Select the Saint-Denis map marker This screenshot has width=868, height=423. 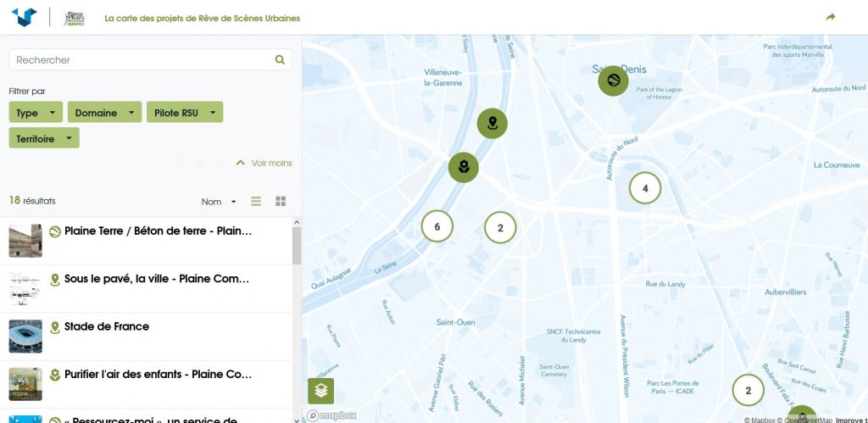(x=614, y=81)
